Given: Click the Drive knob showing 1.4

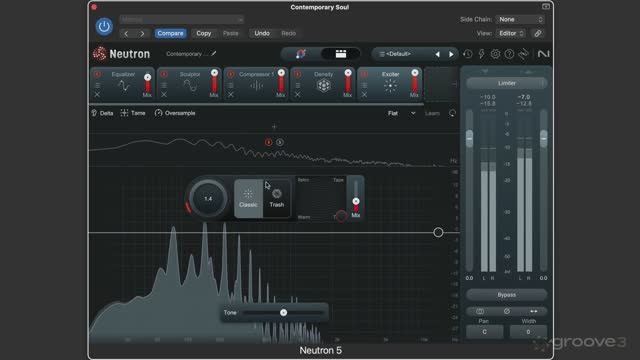Looking at the screenshot, I should click(208, 198).
